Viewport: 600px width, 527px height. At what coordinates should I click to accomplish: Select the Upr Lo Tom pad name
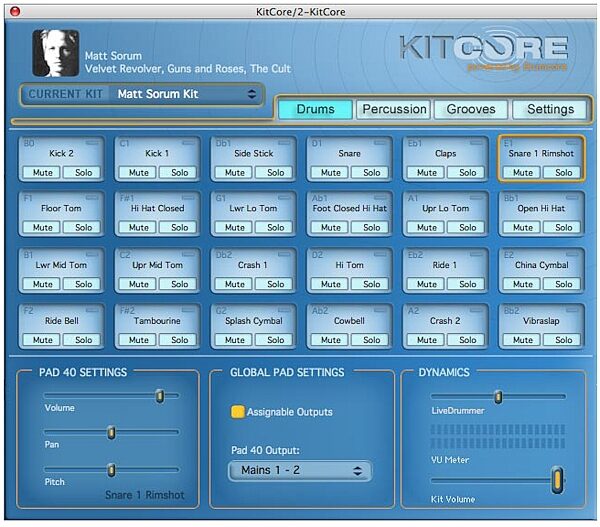click(445, 209)
